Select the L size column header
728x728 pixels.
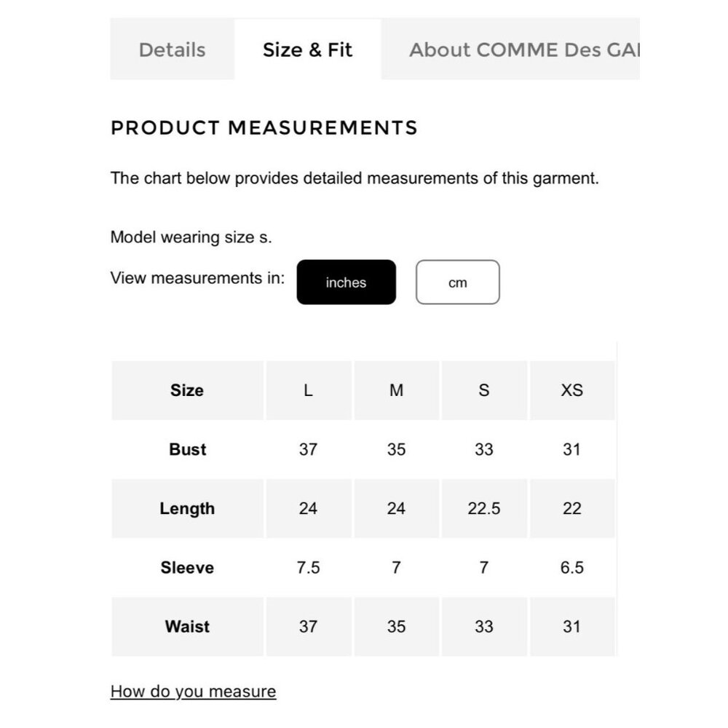[308, 390]
